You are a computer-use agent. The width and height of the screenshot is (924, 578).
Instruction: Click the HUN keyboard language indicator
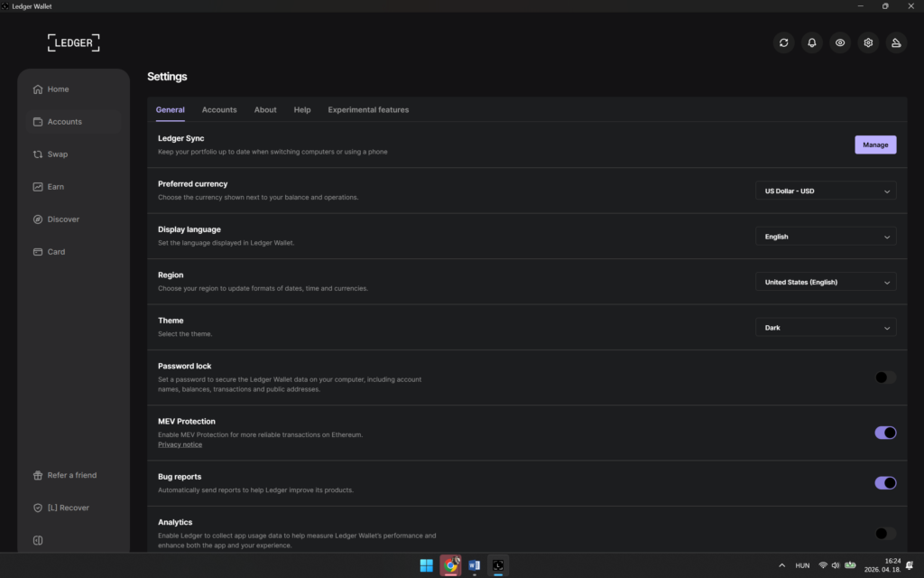point(802,565)
